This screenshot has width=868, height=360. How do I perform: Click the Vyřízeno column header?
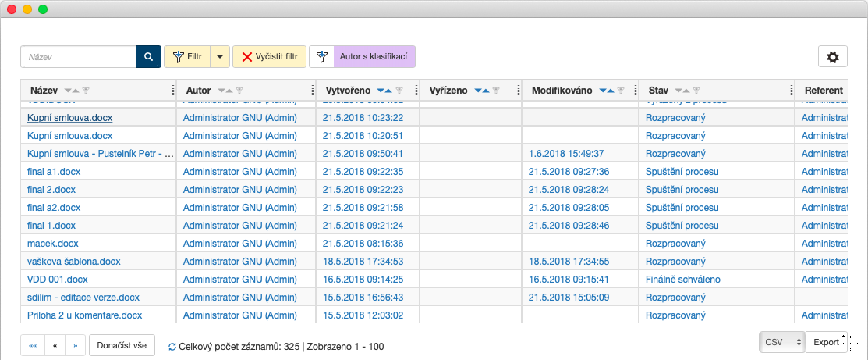click(448, 91)
